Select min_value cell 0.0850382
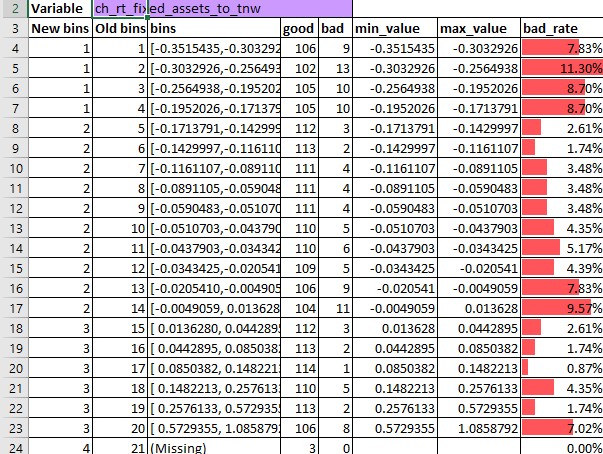The width and height of the screenshot is (603, 454). [x=395, y=368]
